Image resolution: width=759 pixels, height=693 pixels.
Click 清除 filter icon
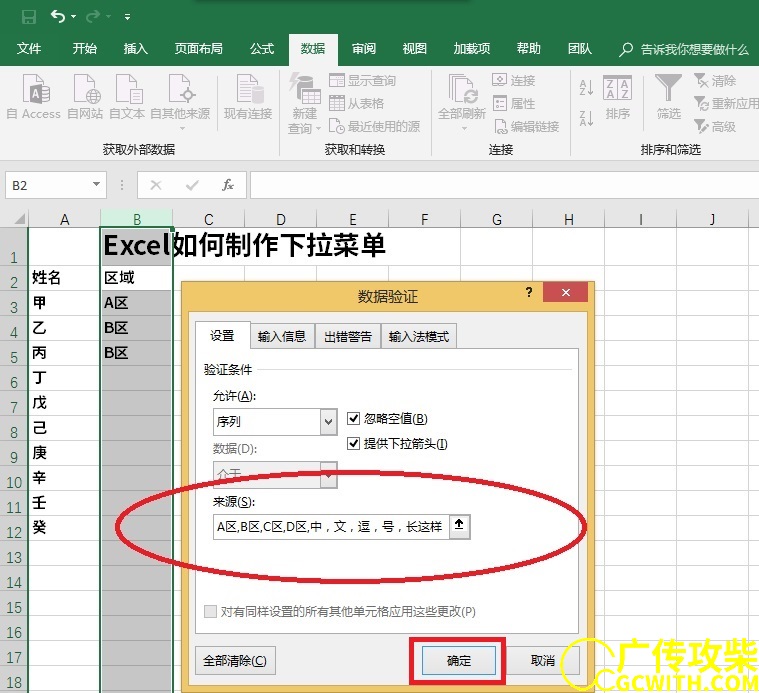point(715,80)
